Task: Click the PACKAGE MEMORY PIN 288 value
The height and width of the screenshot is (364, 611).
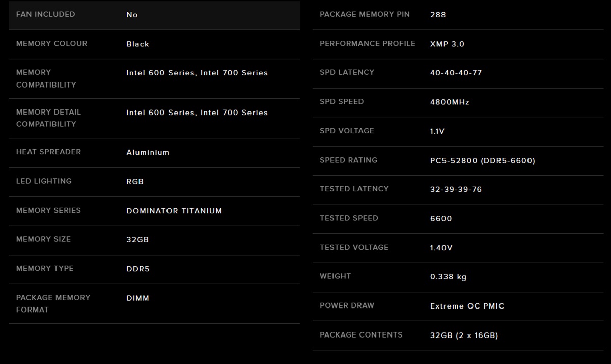Action: point(438,15)
